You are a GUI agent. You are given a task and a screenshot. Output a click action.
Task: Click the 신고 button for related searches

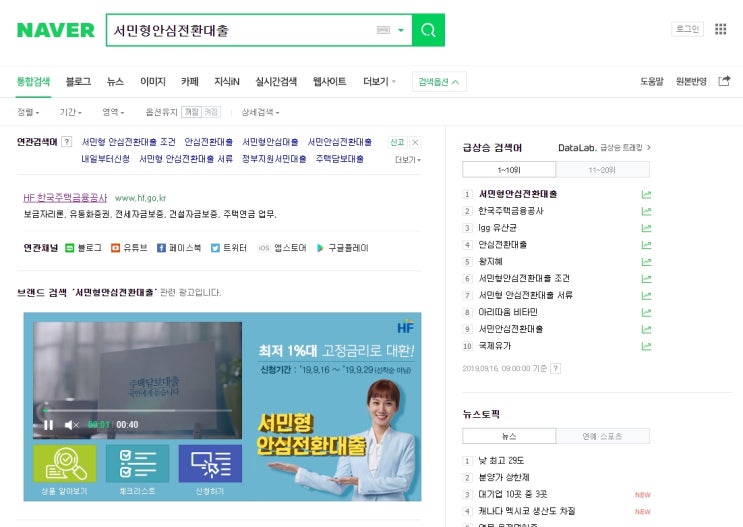[397, 142]
